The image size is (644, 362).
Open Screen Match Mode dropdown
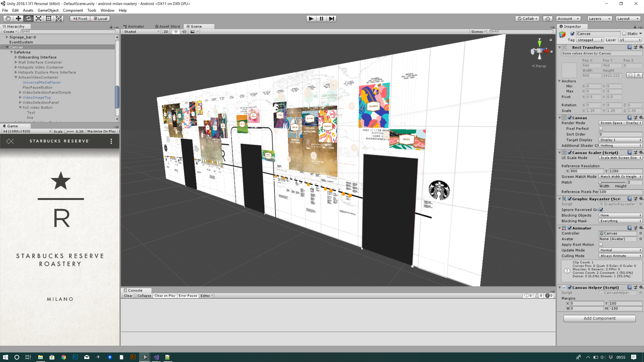[620, 177]
